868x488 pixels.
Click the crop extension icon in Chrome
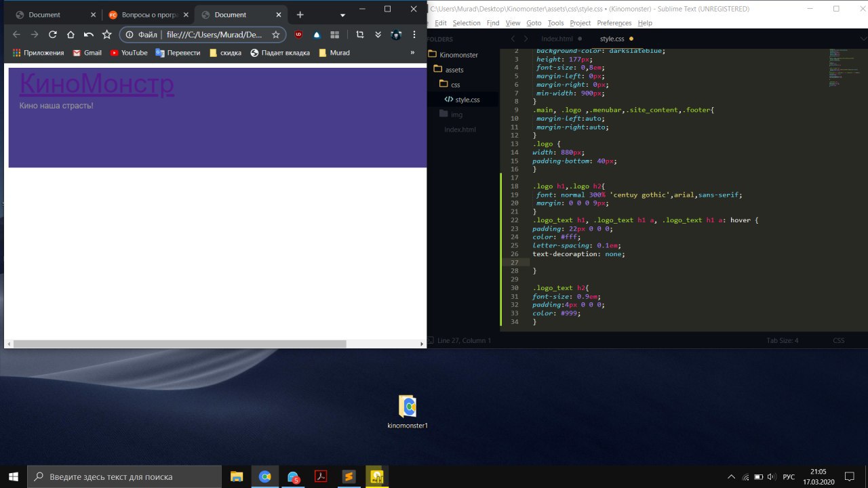point(360,35)
